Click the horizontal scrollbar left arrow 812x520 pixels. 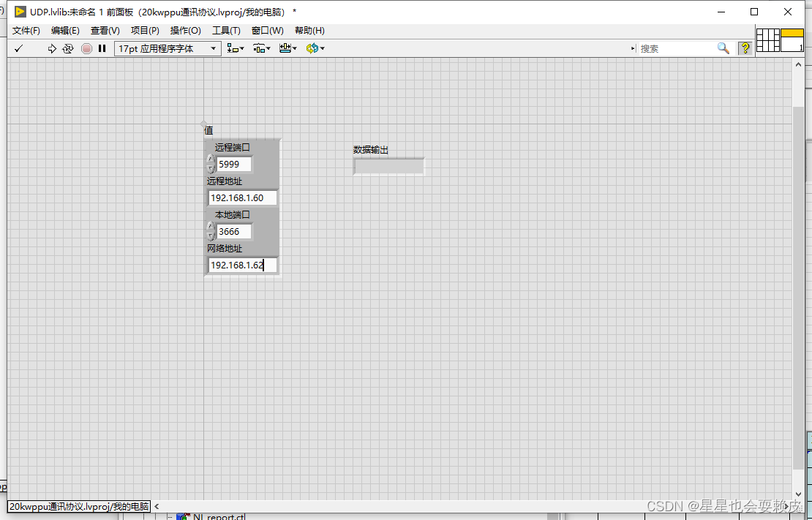click(x=157, y=507)
